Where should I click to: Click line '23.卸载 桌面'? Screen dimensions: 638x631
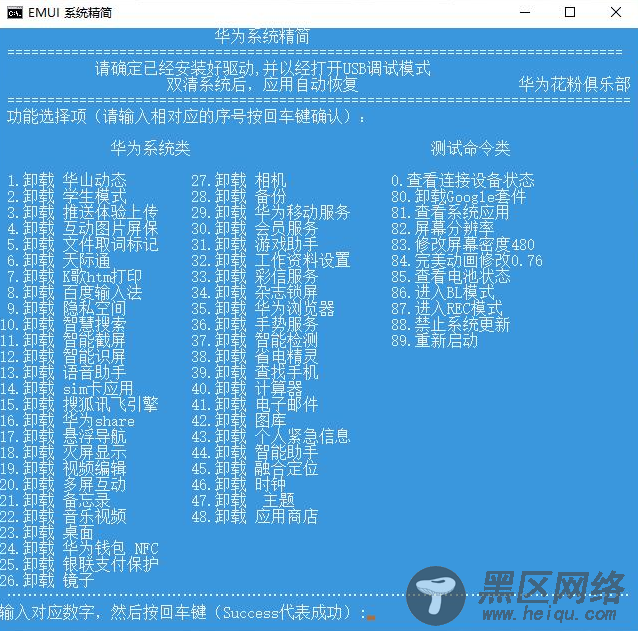point(47,533)
